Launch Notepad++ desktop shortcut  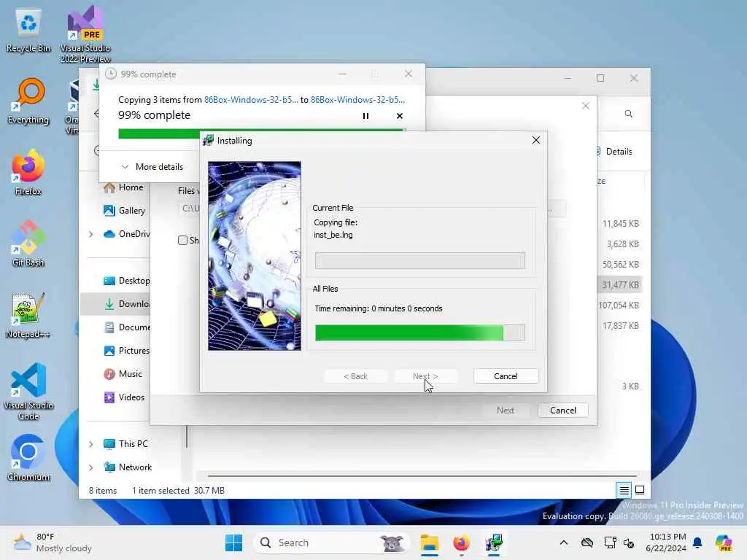pyautogui.click(x=28, y=315)
